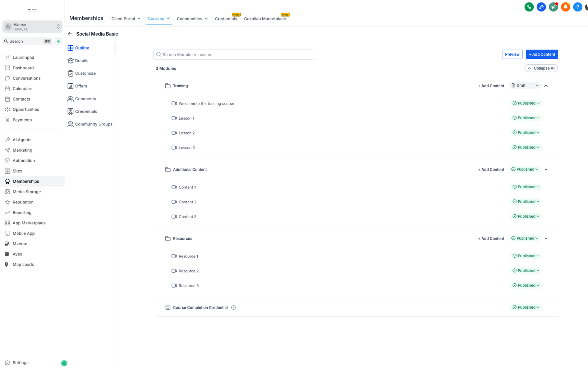
Task: Open Memberships in the left sidebar
Action: (32, 182)
